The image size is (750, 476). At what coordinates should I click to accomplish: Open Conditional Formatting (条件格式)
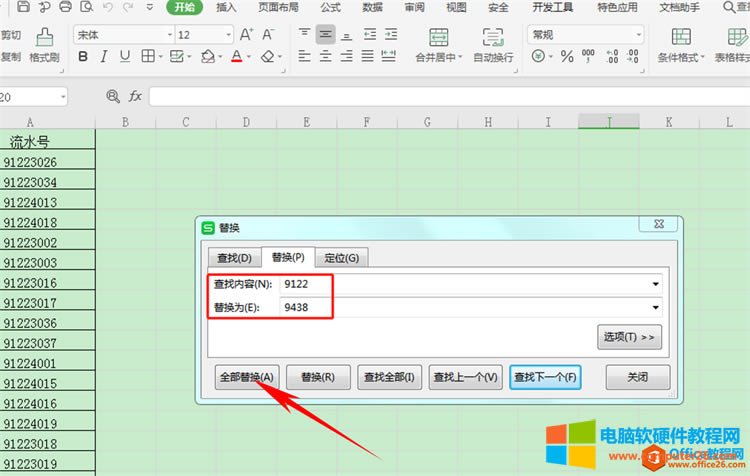coord(681,45)
